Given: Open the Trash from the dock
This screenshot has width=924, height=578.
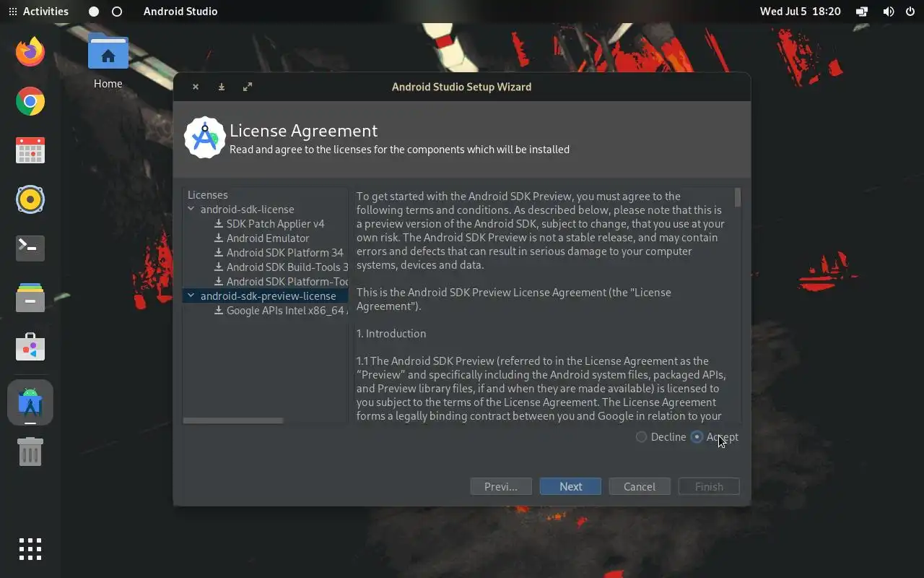Looking at the screenshot, I should 30,452.
